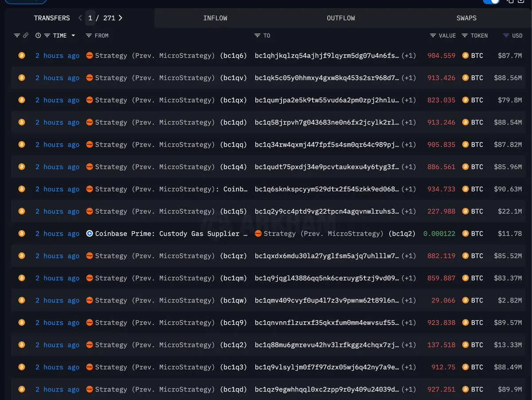This screenshot has height=400, width=532.
Task: Click the clock icon next to TIME
Action: tap(38, 35)
